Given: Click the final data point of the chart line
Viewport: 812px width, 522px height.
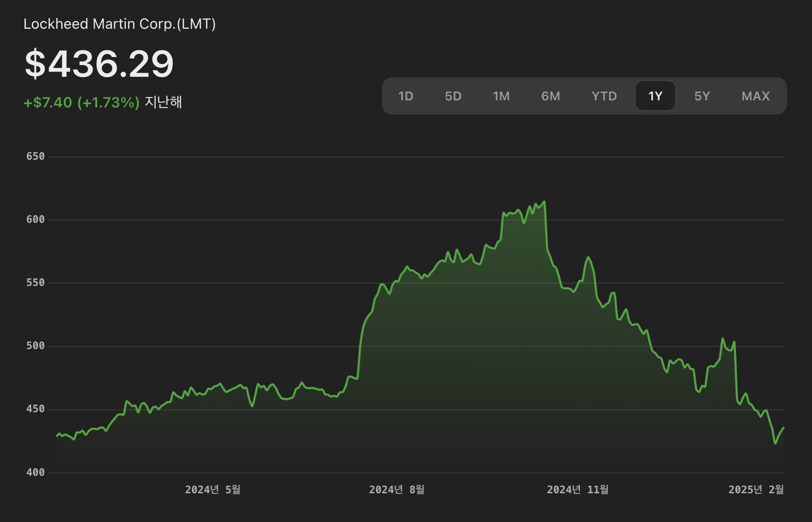Looking at the screenshot, I should point(784,428).
